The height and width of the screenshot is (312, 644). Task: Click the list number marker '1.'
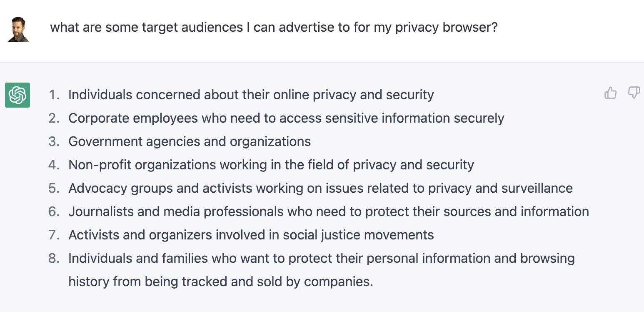(55, 95)
